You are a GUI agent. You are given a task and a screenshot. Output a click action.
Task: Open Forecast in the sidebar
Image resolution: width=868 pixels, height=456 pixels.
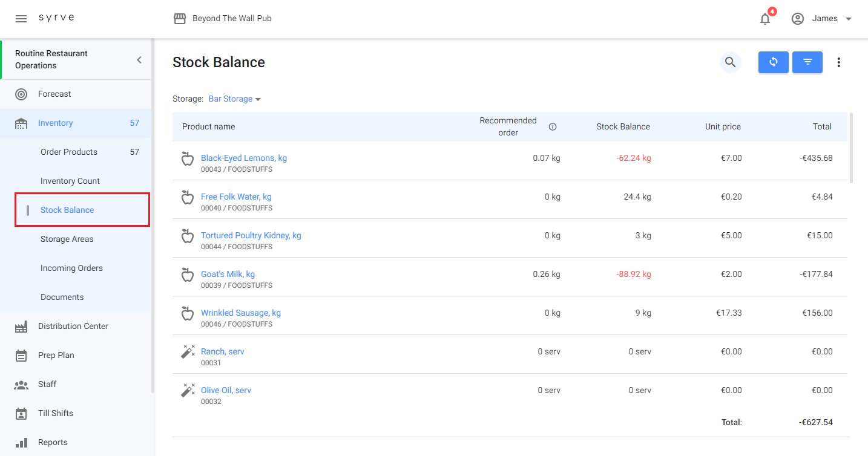(x=54, y=94)
